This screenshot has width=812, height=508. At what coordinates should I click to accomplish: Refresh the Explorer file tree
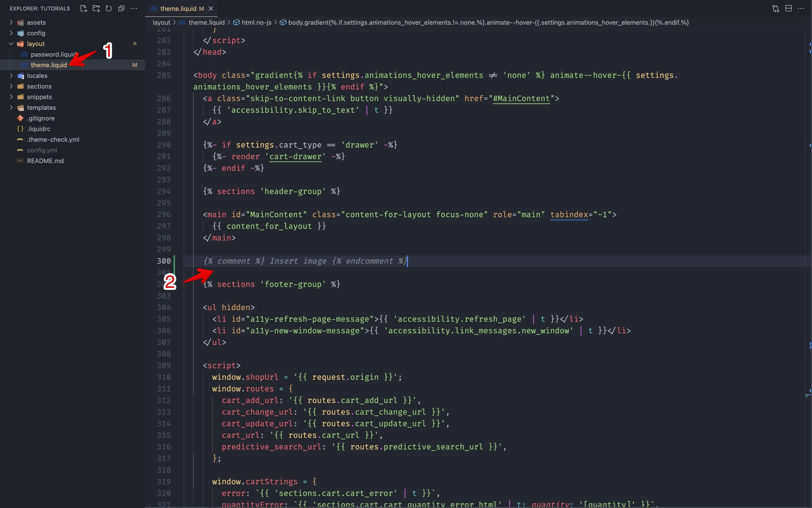click(109, 8)
